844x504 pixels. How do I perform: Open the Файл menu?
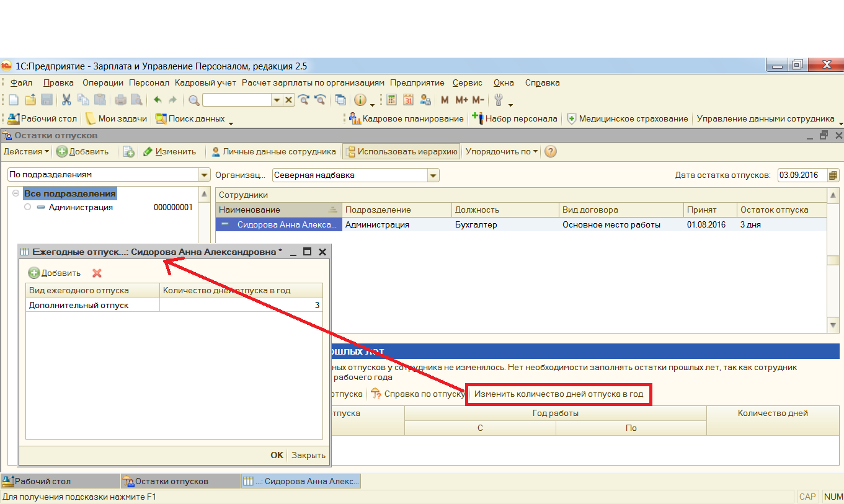point(22,82)
